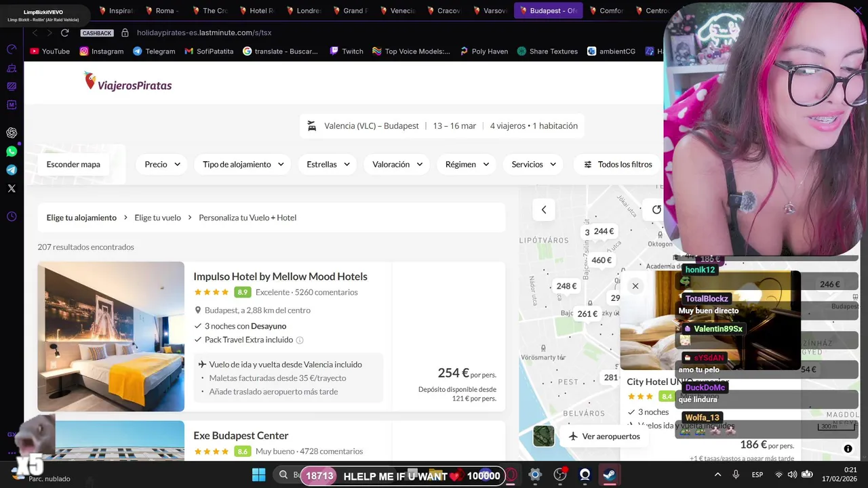Select the 460 € map price marker
Screen dimensions: 868x488
(601, 260)
